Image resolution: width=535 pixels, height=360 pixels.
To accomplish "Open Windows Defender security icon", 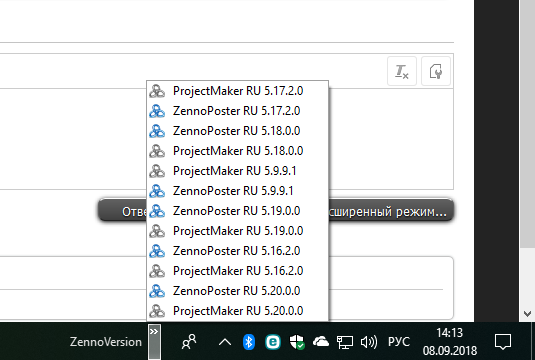I will click(x=297, y=342).
